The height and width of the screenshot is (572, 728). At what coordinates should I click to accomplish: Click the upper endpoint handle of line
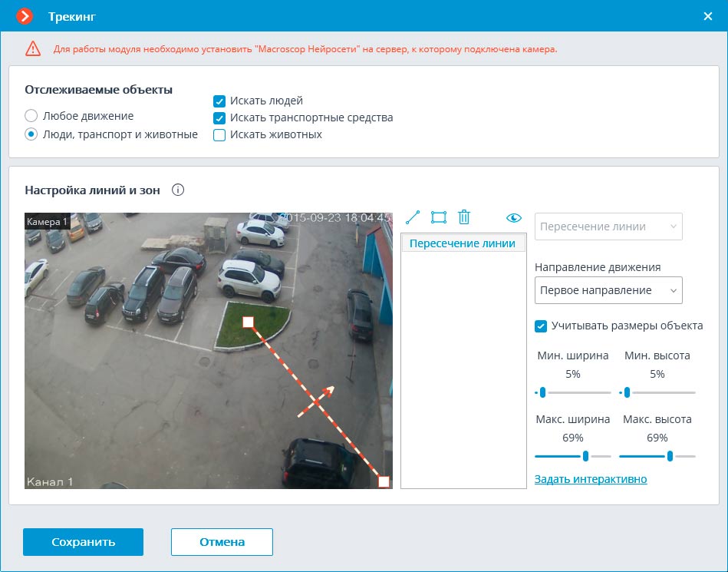point(248,322)
